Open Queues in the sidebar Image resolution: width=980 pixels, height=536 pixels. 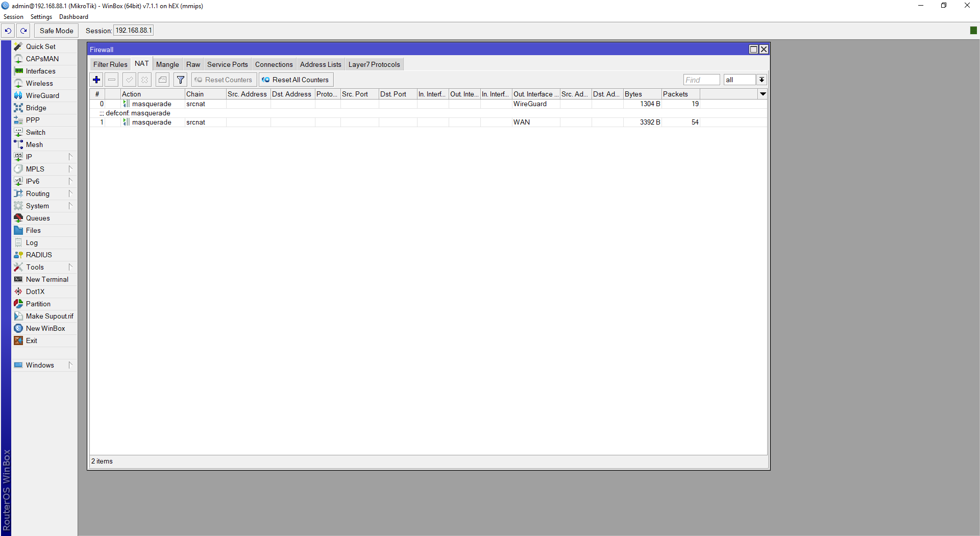[x=44, y=218]
